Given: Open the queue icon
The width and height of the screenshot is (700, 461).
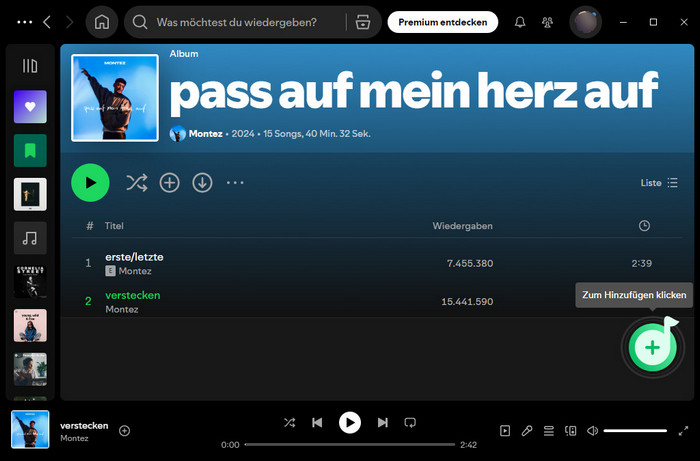Looking at the screenshot, I should (x=549, y=431).
